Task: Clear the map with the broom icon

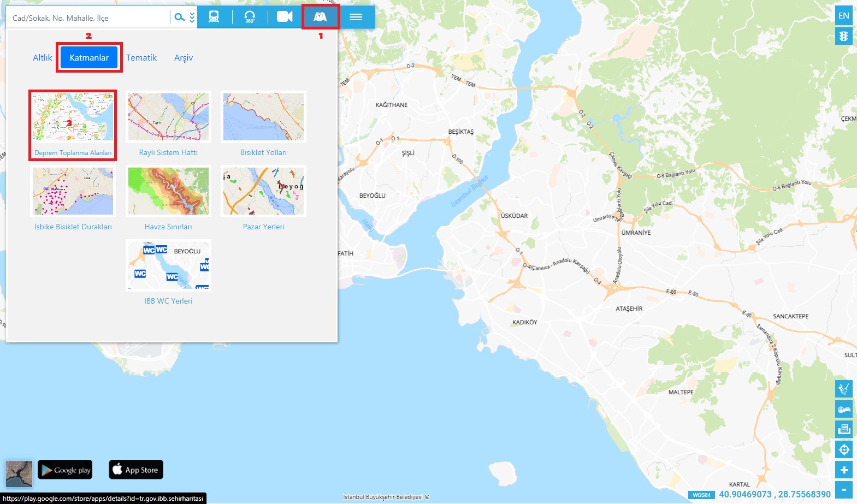Action: click(x=844, y=389)
